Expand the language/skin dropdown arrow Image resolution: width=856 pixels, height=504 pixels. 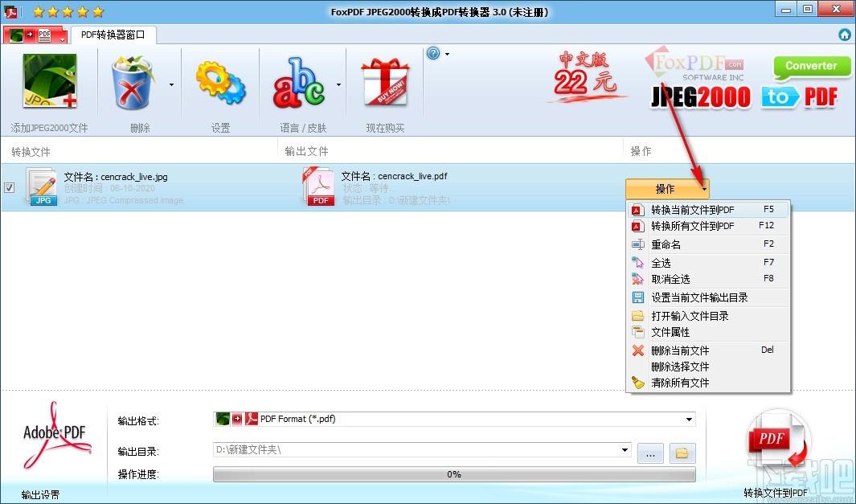click(x=338, y=84)
